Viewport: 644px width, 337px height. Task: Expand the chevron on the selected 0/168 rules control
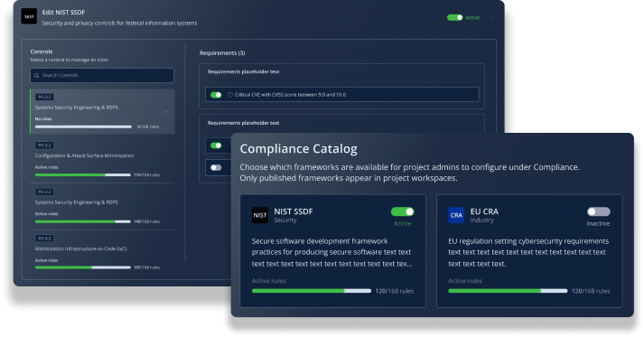coord(166,111)
